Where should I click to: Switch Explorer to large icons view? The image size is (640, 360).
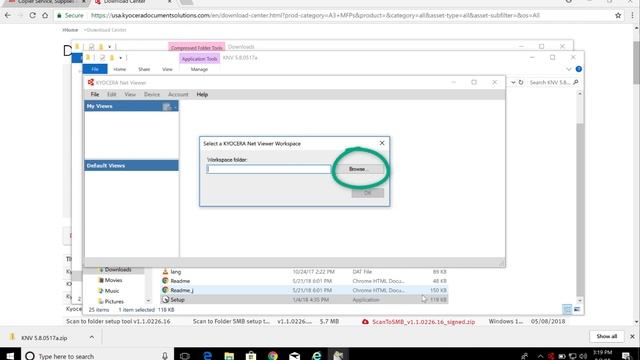[x=577, y=310]
